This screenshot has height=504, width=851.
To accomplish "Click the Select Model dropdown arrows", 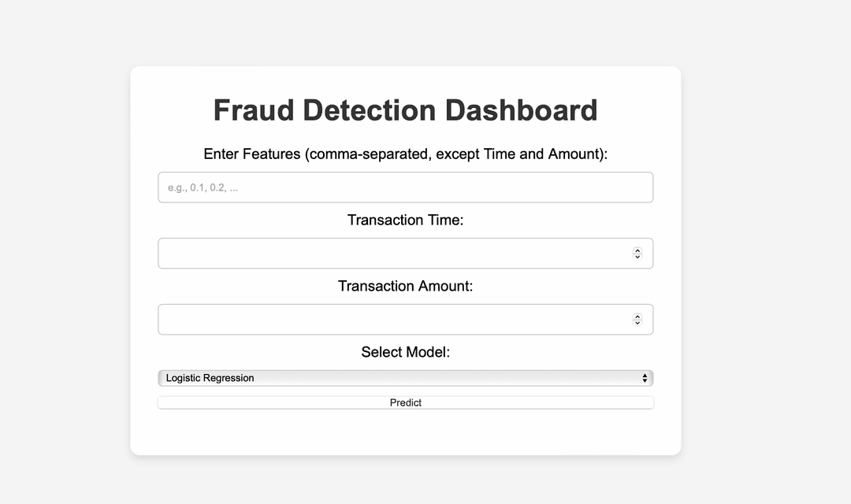I will pyautogui.click(x=645, y=379).
